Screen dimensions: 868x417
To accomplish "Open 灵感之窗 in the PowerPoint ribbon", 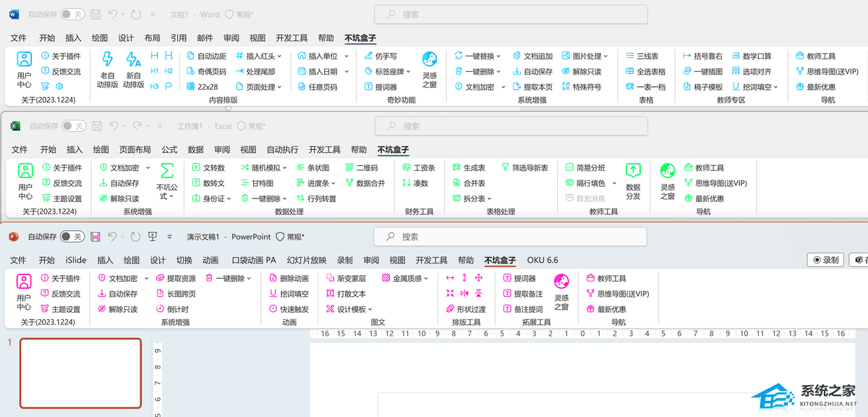I will point(561,292).
